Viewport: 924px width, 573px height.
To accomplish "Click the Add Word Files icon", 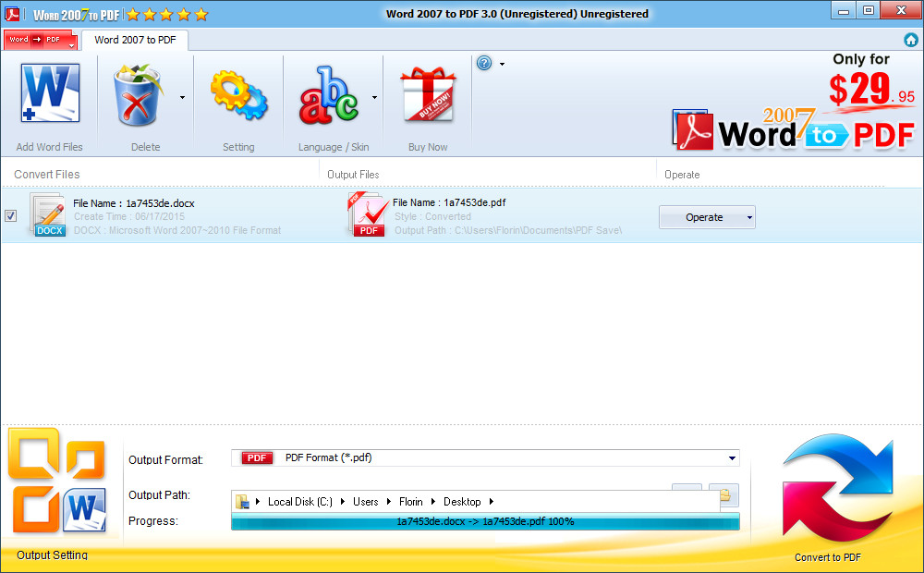I will click(x=50, y=92).
